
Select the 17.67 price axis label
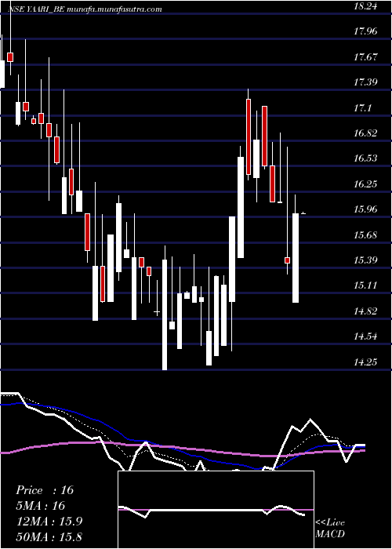click(x=365, y=56)
